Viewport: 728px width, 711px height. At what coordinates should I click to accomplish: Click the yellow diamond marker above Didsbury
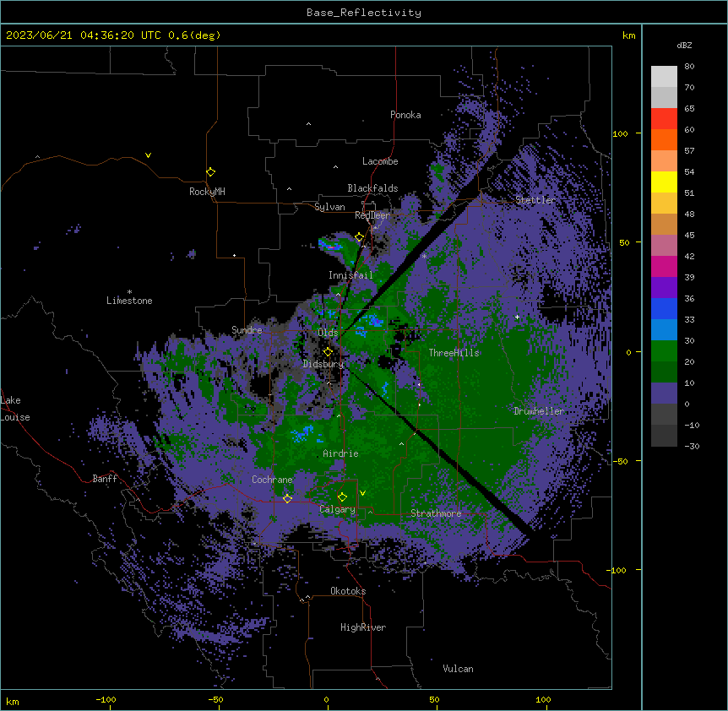tap(328, 352)
